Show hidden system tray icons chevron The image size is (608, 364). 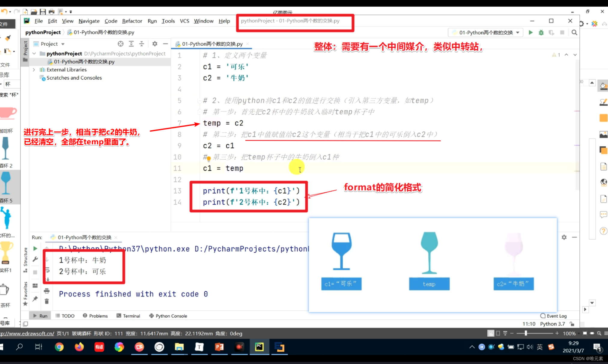click(x=472, y=347)
